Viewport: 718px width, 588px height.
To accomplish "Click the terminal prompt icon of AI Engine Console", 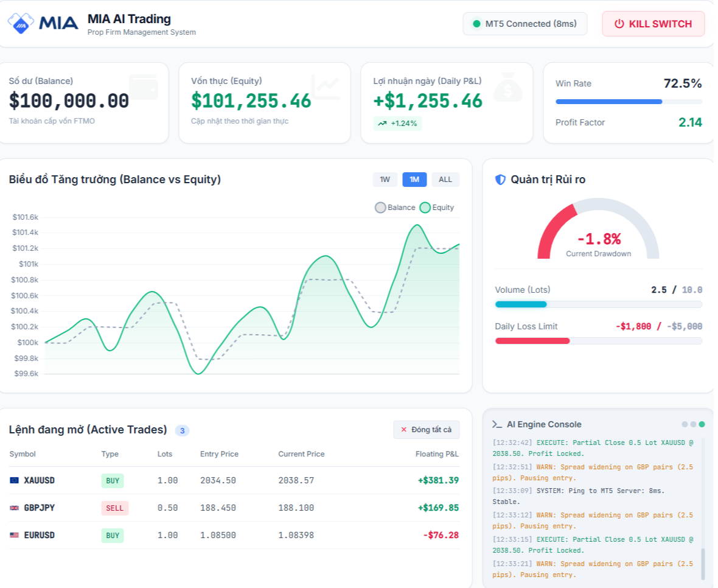I will pyautogui.click(x=497, y=424).
